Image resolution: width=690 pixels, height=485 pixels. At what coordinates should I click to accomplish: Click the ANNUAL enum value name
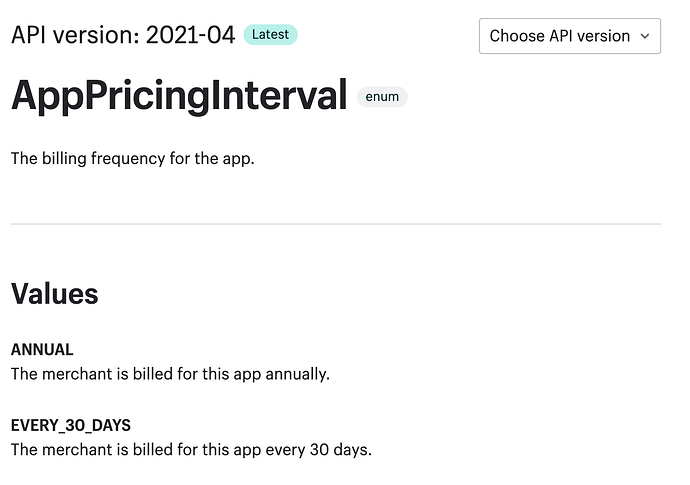point(42,350)
